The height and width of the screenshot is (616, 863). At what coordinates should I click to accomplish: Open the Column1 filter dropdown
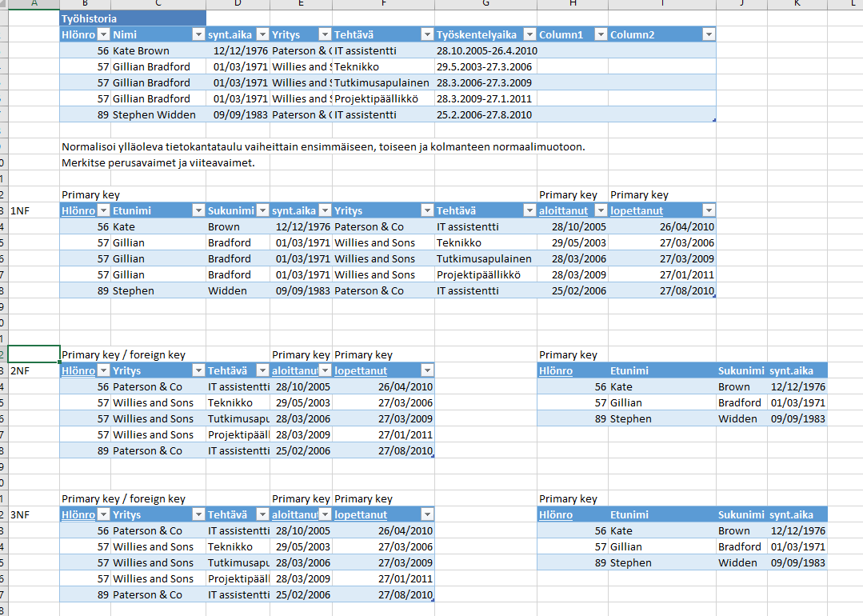pyautogui.click(x=600, y=34)
